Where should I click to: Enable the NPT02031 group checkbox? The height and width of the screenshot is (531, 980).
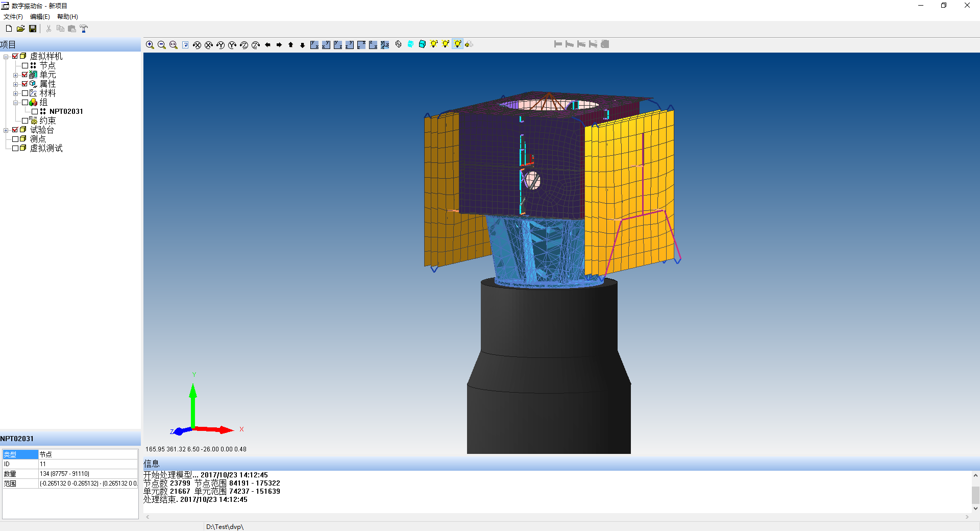(x=35, y=111)
